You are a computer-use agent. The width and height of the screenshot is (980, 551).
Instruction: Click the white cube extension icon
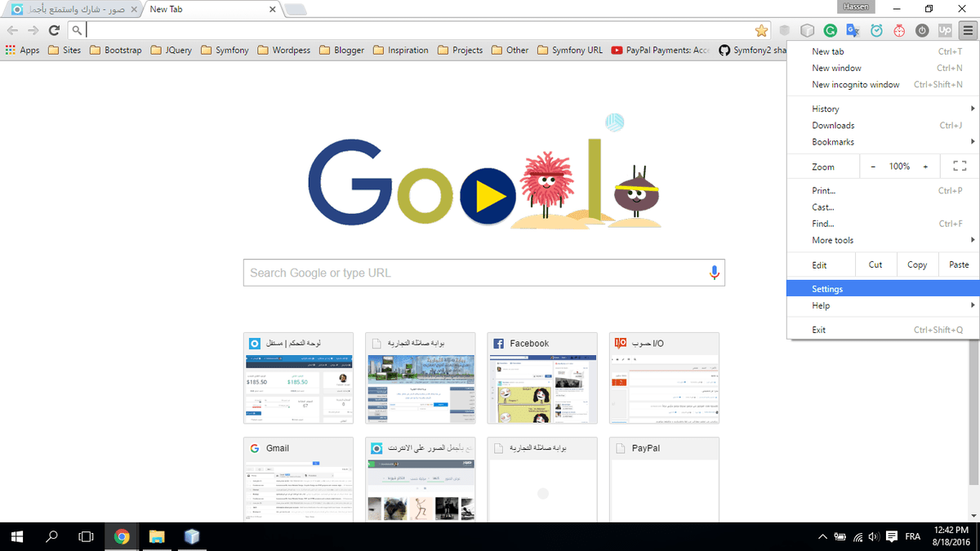(x=807, y=30)
